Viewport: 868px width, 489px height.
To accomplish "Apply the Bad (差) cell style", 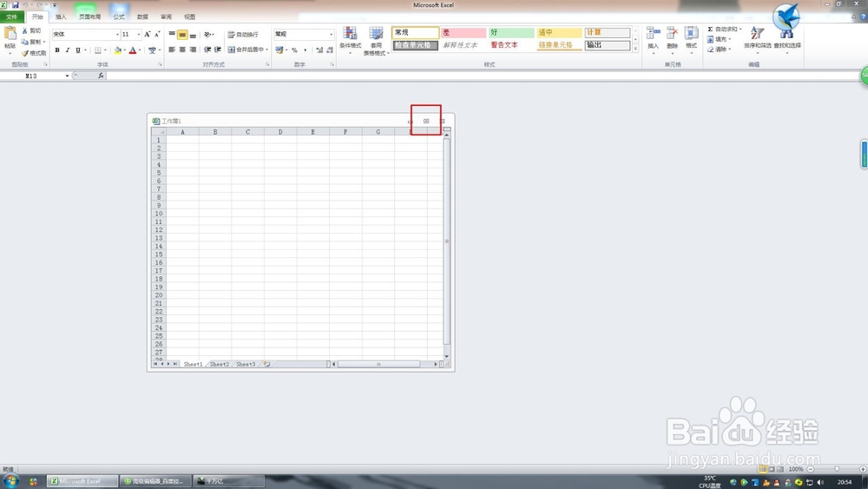I will (464, 33).
